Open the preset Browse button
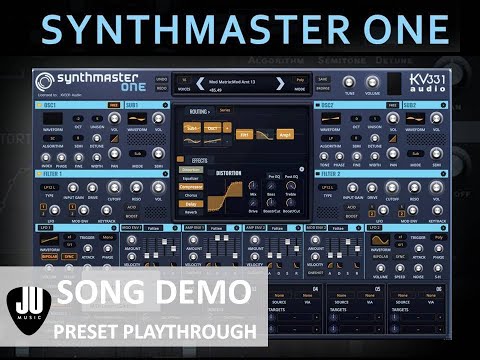 coord(323,88)
